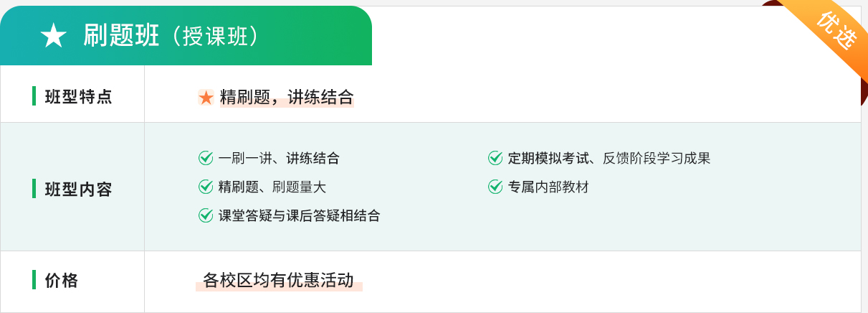Click the check icon beside 专属内部教材

pyautogui.click(x=495, y=187)
